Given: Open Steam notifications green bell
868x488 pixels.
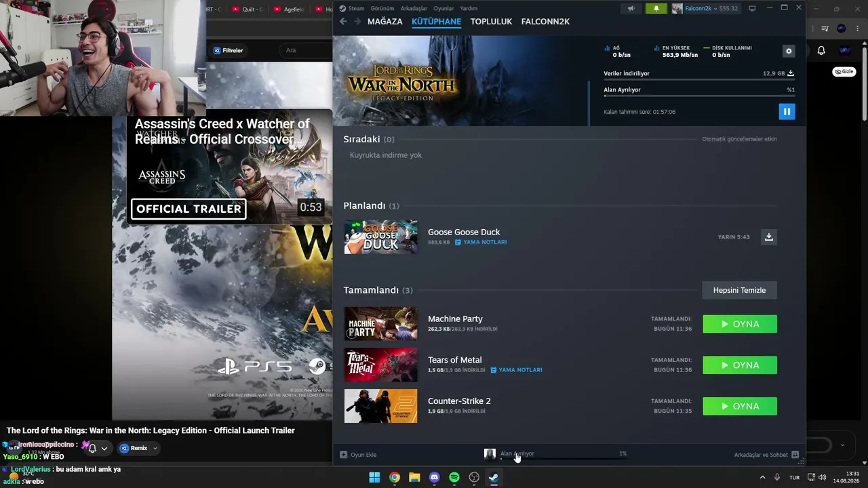Looking at the screenshot, I should pyautogui.click(x=656, y=9).
